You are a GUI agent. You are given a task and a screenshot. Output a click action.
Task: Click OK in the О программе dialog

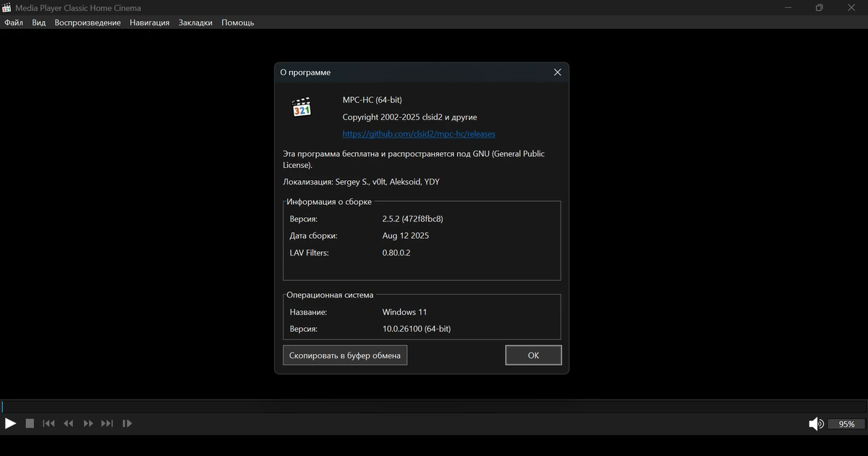[533, 355]
